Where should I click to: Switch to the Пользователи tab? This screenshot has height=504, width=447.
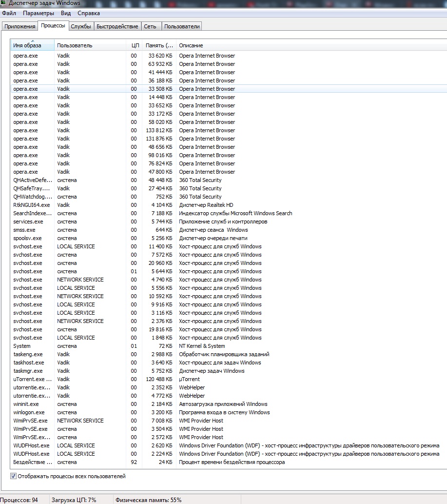point(182,26)
